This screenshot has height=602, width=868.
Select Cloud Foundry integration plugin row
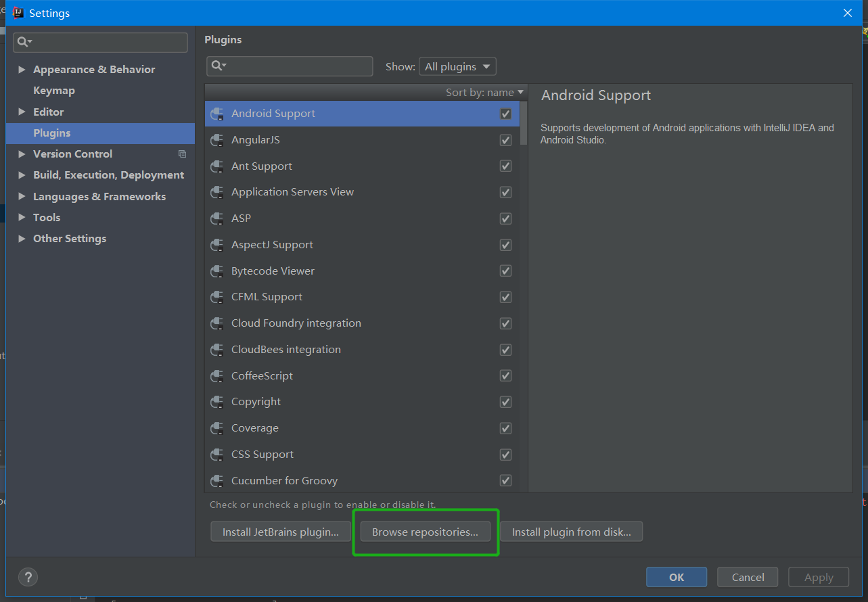click(362, 323)
